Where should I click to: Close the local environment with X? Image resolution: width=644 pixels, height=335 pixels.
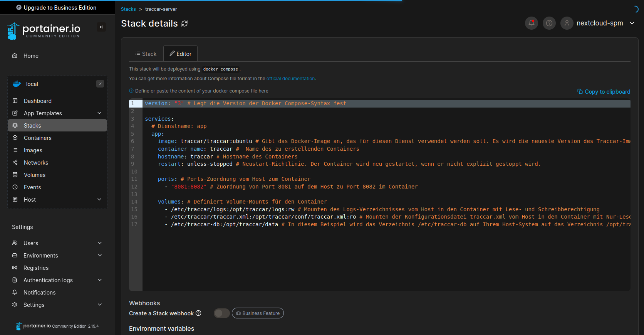coord(100,84)
